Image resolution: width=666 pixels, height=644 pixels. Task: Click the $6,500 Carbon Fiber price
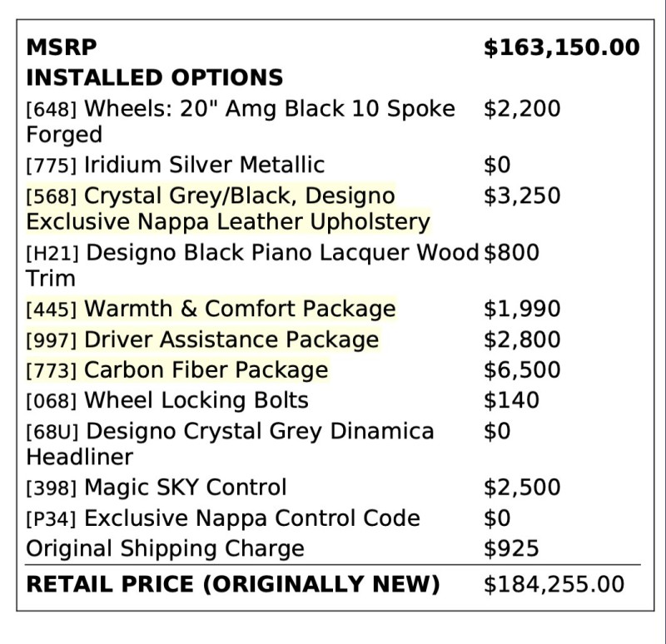(522, 369)
